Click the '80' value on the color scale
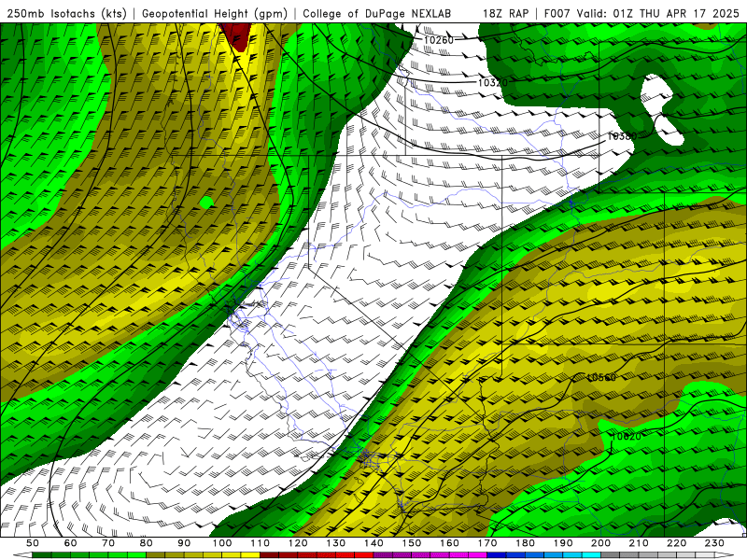 click(147, 543)
